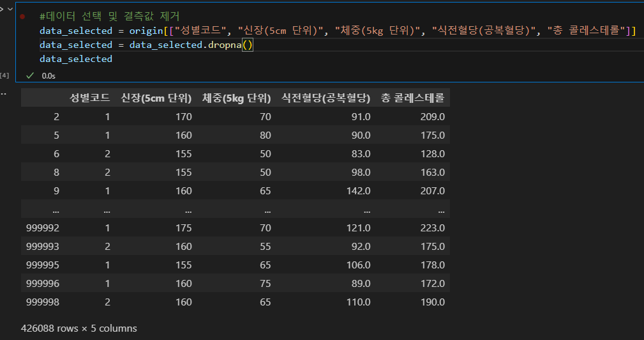Click the 175.0 value in row 999993
The image size is (644, 340).
coord(433,246)
